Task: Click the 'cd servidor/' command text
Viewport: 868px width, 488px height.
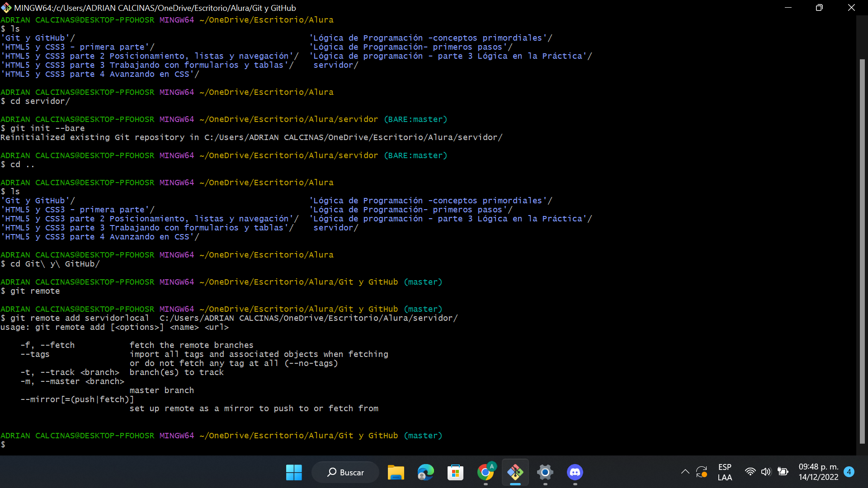Action: (40, 101)
